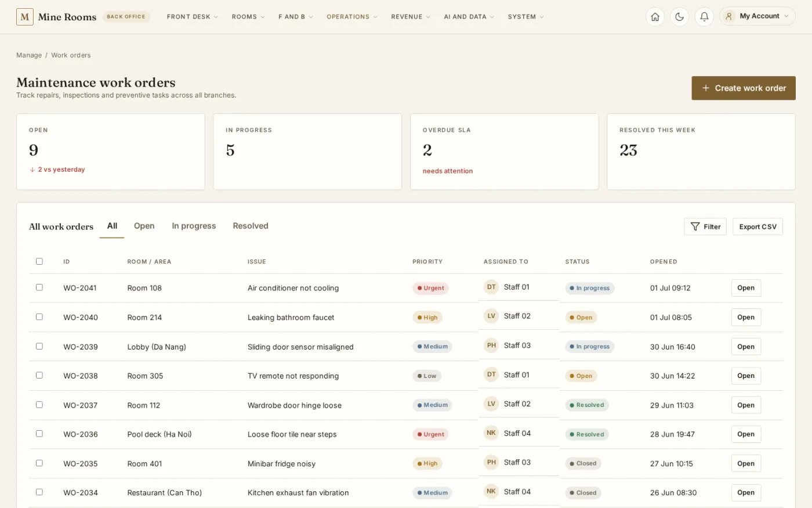Open the AI and Data dropdown

click(469, 17)
